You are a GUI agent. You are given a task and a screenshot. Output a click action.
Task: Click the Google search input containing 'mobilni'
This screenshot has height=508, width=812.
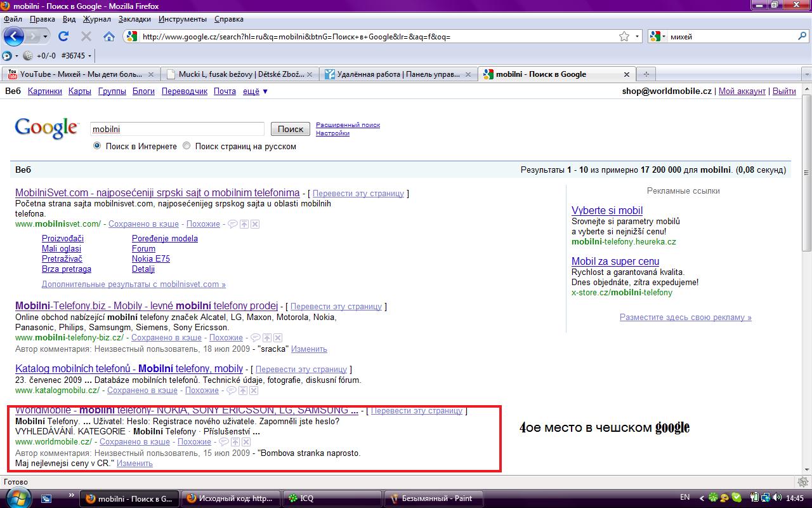[x=176, y=129]
